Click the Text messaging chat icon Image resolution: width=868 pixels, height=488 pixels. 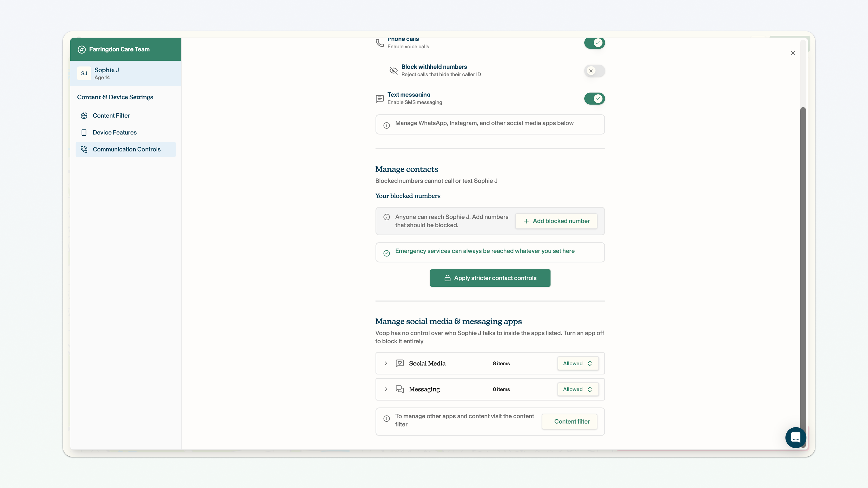[380, 99]
